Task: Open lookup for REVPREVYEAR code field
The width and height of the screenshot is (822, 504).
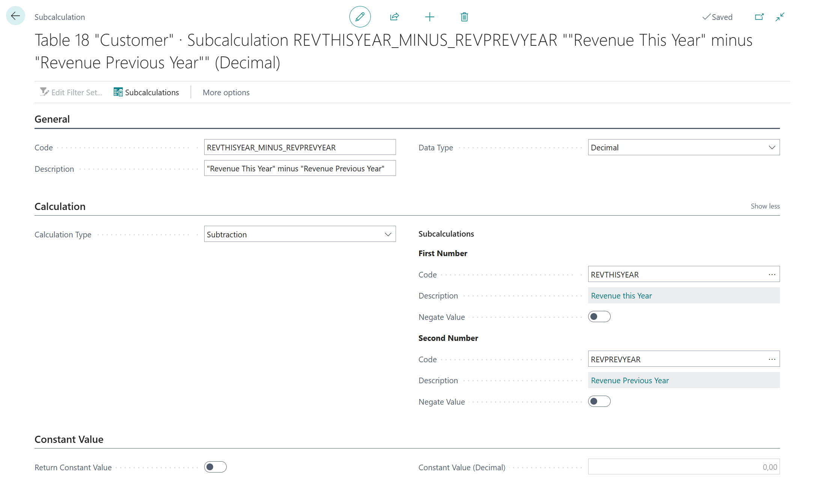Action: click(x=772, y=359)
